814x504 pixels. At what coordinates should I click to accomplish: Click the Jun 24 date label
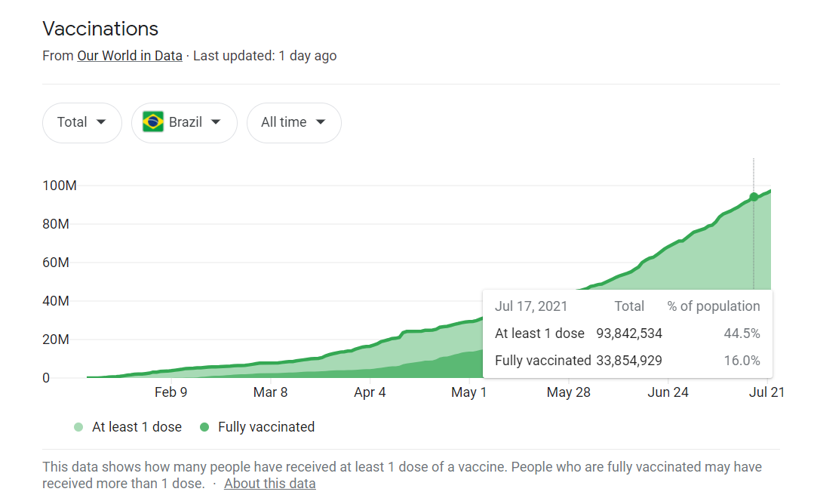[x=668, y=392]
